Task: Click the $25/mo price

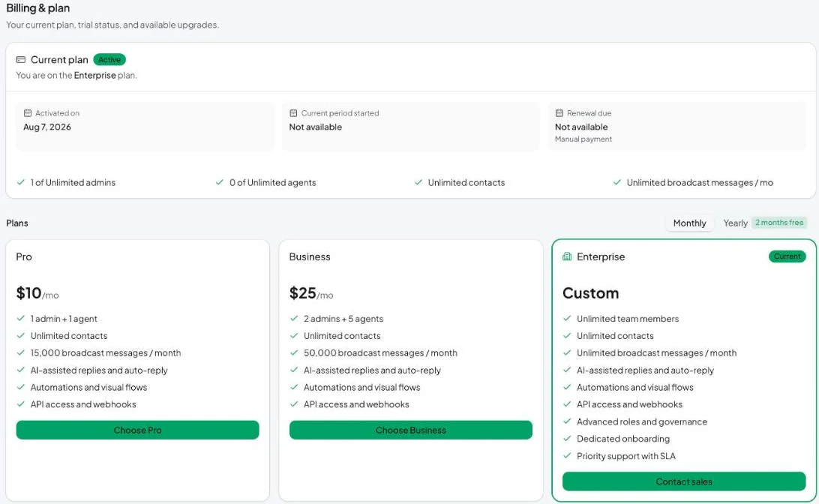Action: point(311,293)
